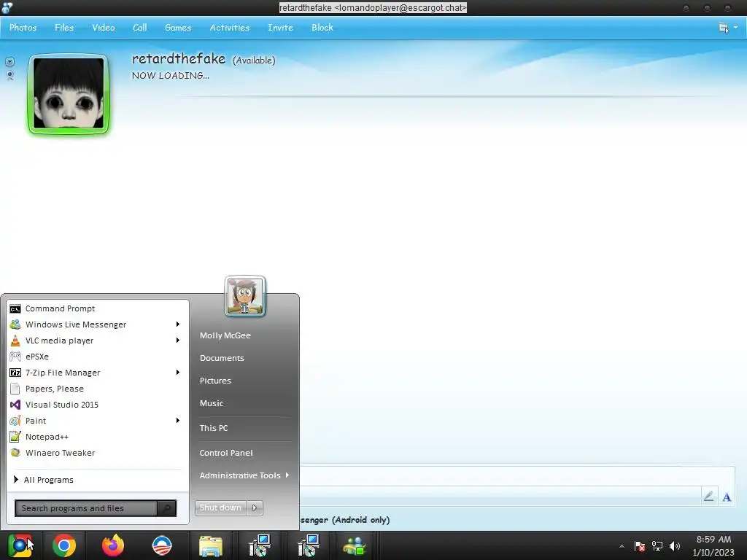Open File Explorer from taskbar
This screenshot has width=747, height=560.
pos(211,545)
